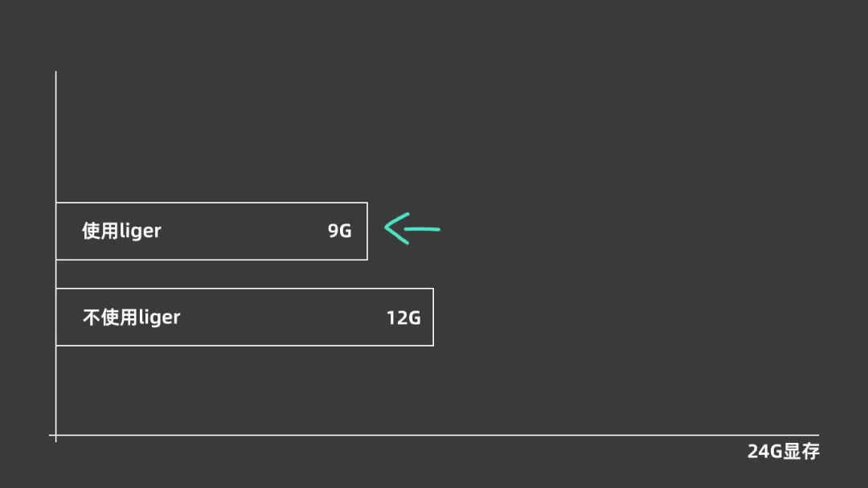Image resolution: width=868 pixels, height=488 pixels.
Task: Click the vertical axis line top end
Action: pos(55,73)
